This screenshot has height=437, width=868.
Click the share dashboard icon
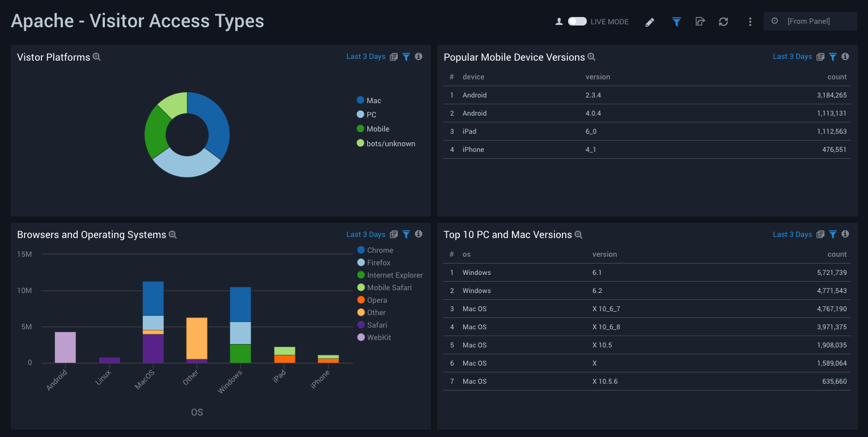[x=700, y=22]
